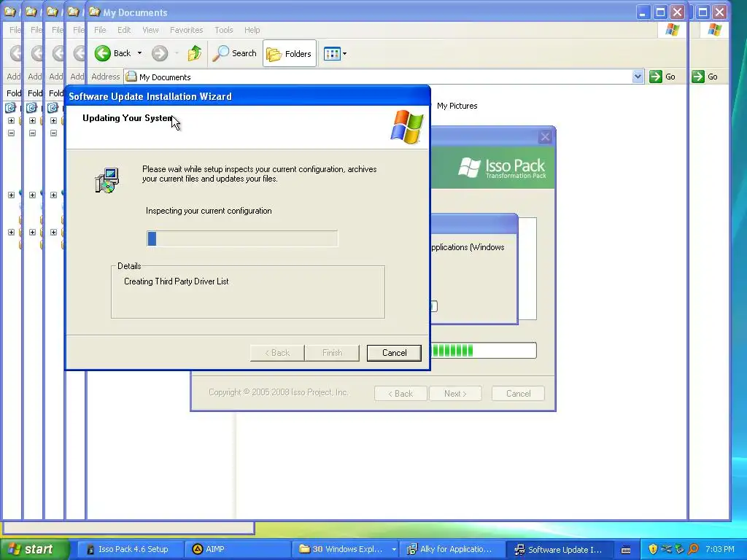Click the "Inspecting your current configuration" status text
This screenshot has width=747, height=560.
tap(209, 211)
